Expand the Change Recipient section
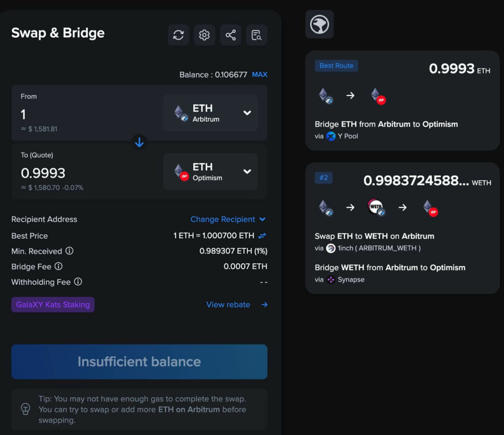This screenshot has width=504, height=435. click(x=229, y=219)
